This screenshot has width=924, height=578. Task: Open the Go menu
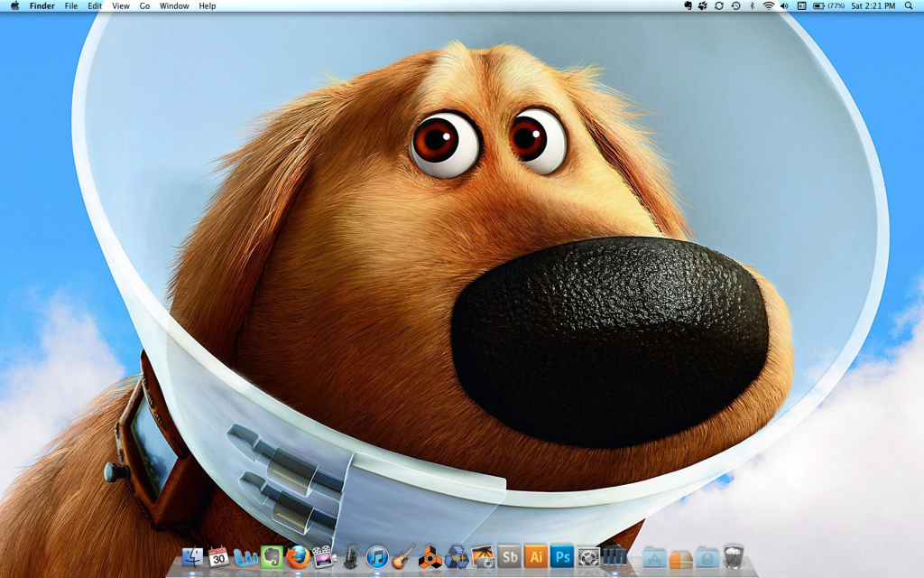(x=144, y=6)
